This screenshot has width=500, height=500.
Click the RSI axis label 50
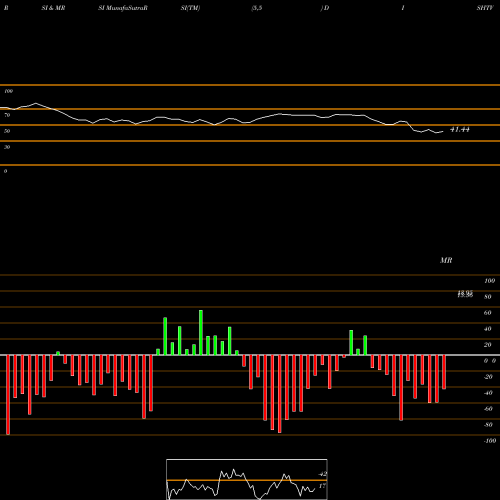7,131
